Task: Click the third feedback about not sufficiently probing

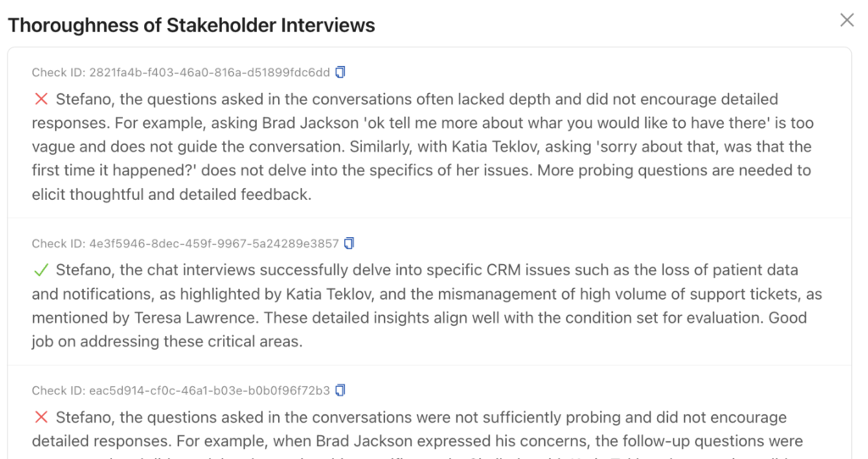Action: 424,429
